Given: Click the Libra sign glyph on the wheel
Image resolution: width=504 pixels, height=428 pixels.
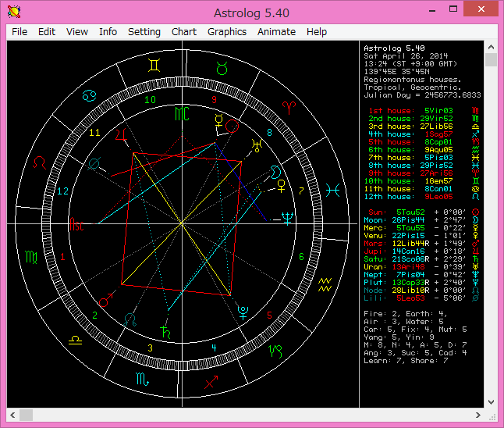Looking at the screenshot, I should pos(75,341).
